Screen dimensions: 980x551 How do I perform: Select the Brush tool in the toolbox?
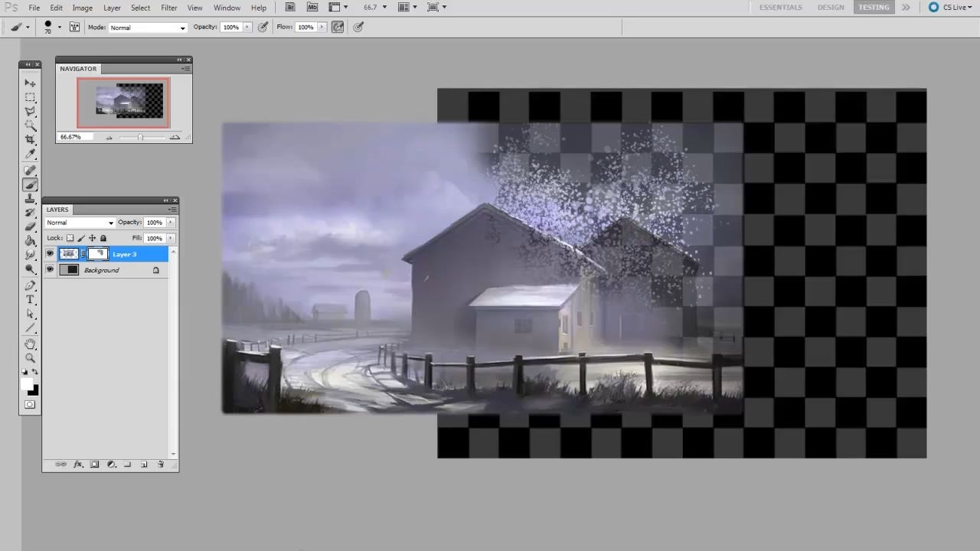tap(30, 184)
